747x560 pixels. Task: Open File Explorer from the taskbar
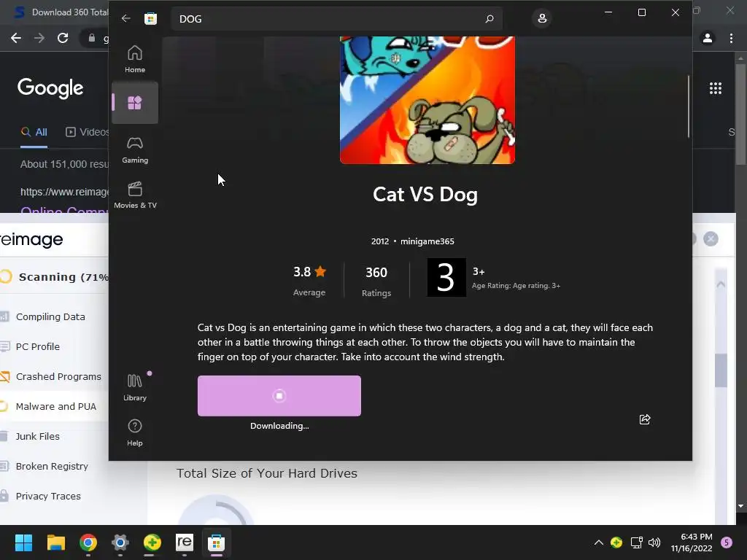coord(55,542)
